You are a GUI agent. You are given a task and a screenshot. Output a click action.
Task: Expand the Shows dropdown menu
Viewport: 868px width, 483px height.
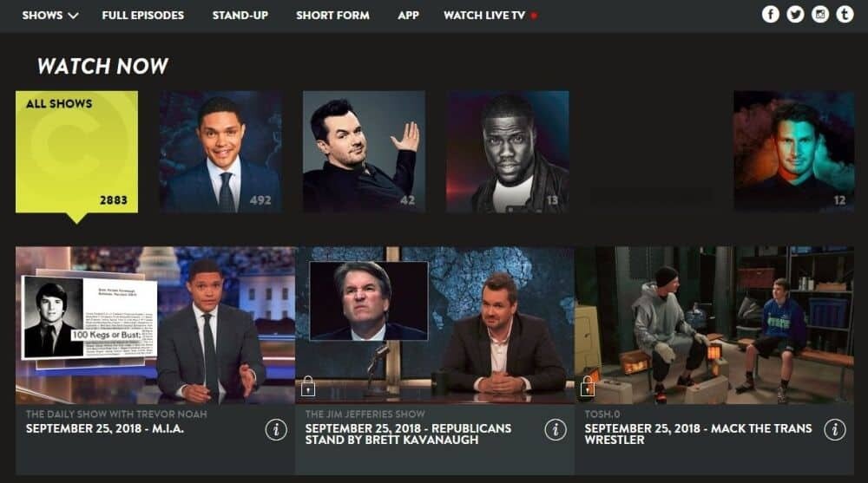(49, 16)
